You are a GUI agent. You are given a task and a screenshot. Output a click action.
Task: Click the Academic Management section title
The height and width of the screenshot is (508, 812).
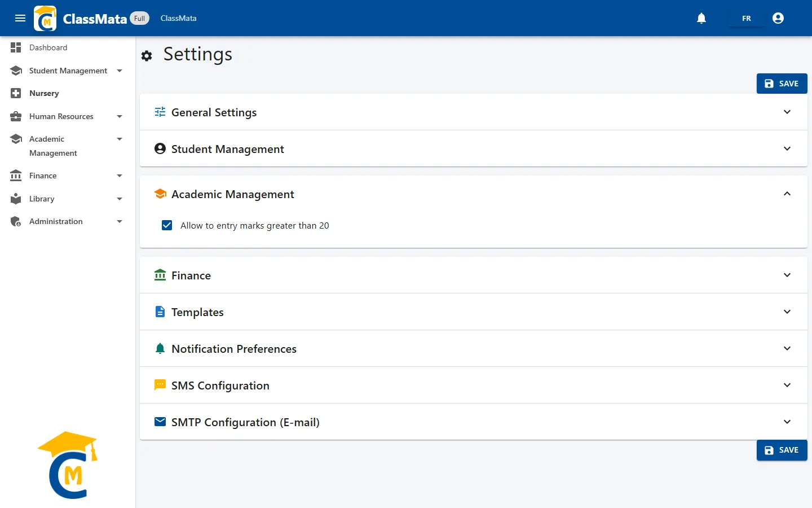[233, 194]
